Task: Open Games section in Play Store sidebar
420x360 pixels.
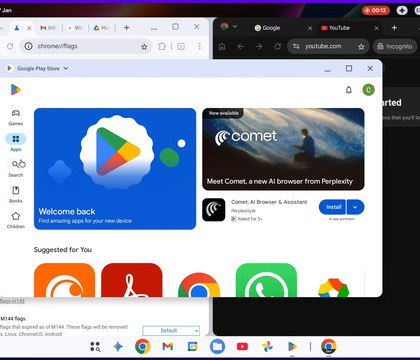Action: tap(16, 117)
